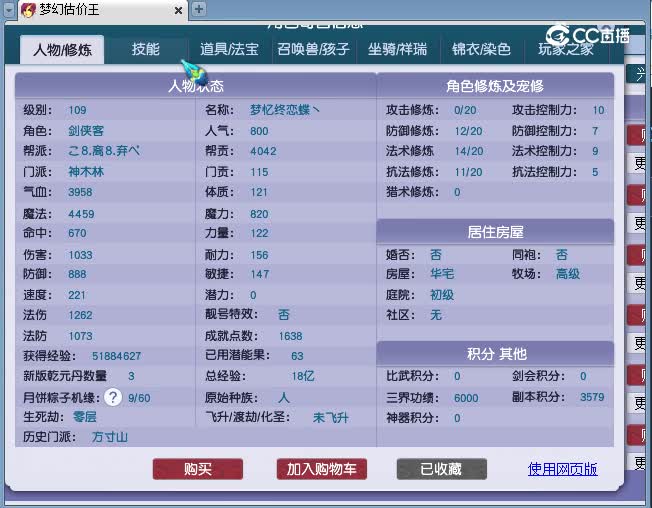Image resolution: width=652 pixels, height=508 pixels.
Task: Click the grey 已收藏 button
Action: pyautogui.click(x=442, y=469)
